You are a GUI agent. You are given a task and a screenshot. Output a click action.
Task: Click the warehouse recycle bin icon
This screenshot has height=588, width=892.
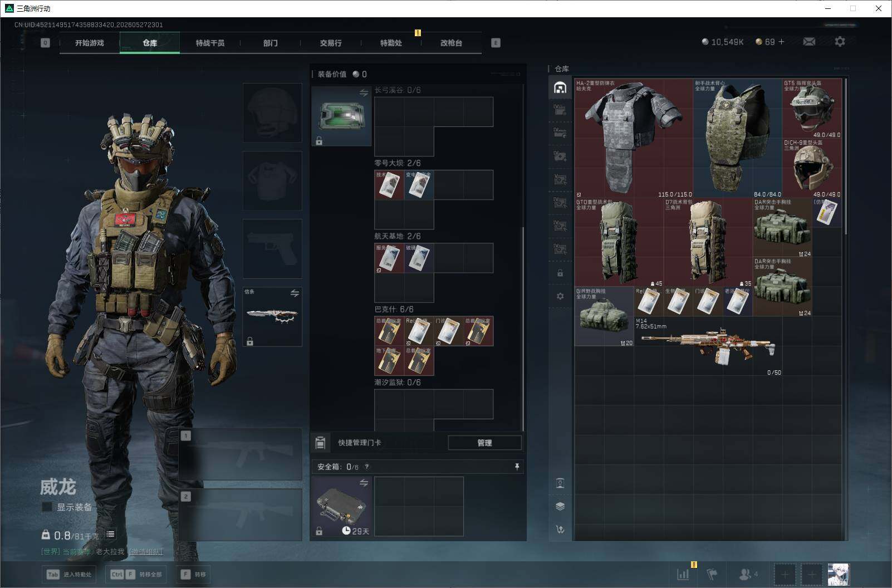560,483
